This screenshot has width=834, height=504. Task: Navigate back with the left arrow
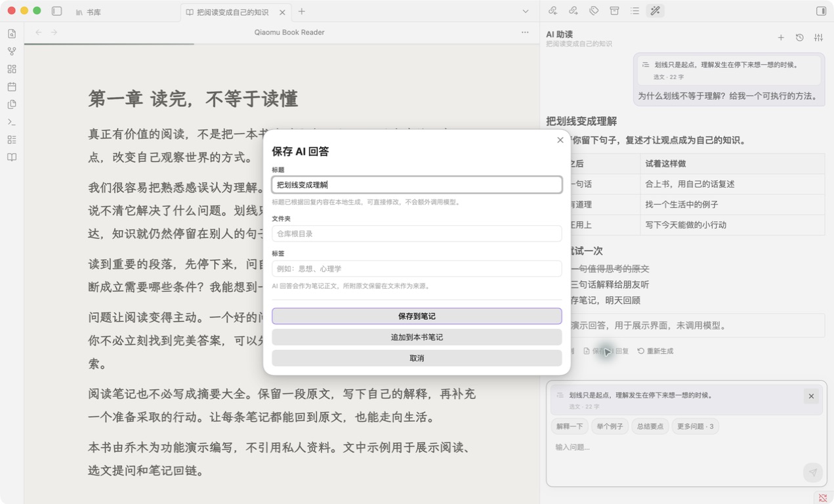tap(39, 32)
